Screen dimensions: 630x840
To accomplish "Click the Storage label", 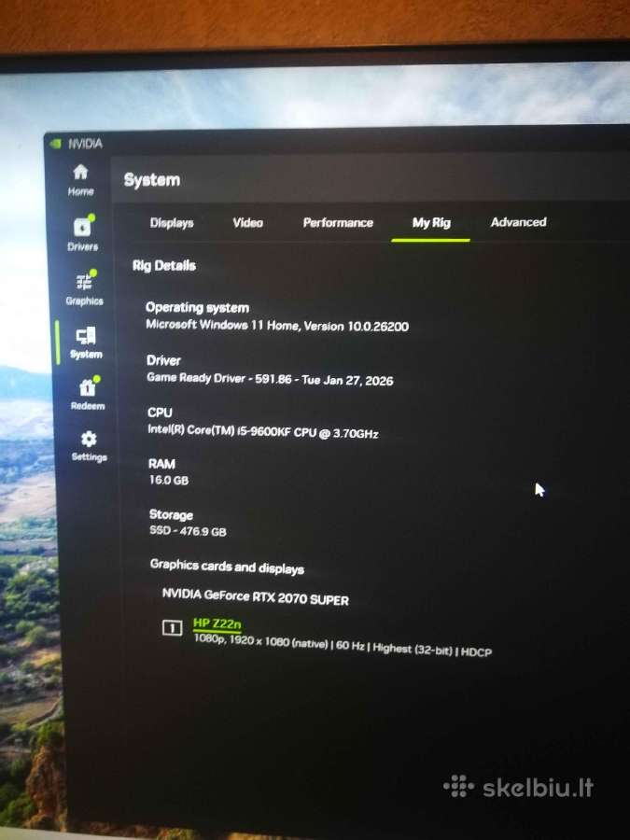I will 171,515.
